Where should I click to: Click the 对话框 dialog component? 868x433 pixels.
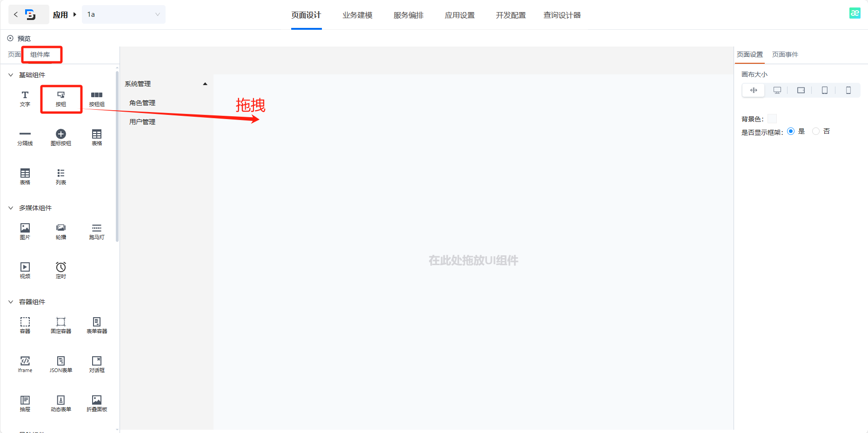click(97, 364)
